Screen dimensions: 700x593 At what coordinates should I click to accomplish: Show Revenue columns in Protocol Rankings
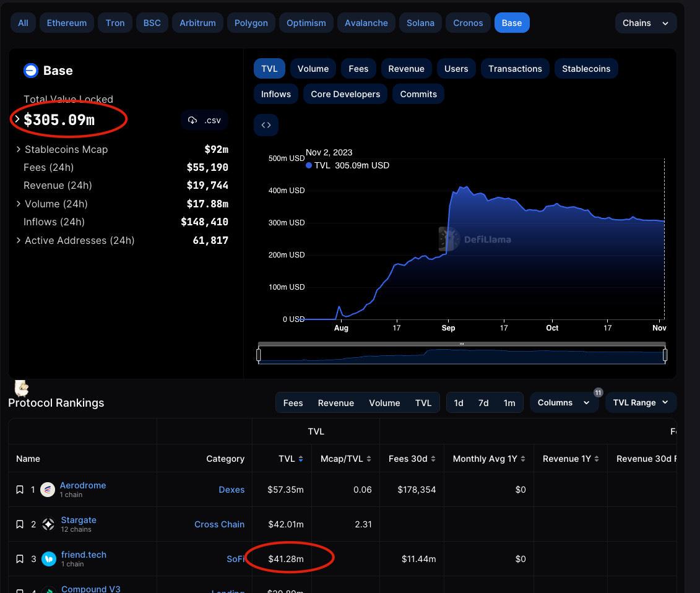pos(335,403)
